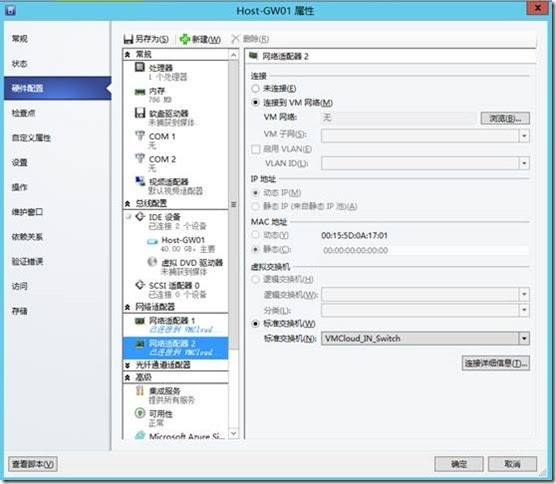The image size is (556, 484).
Task: Select the IDE devices (IDE 设备) icon
Action: (x=140, y=216)
